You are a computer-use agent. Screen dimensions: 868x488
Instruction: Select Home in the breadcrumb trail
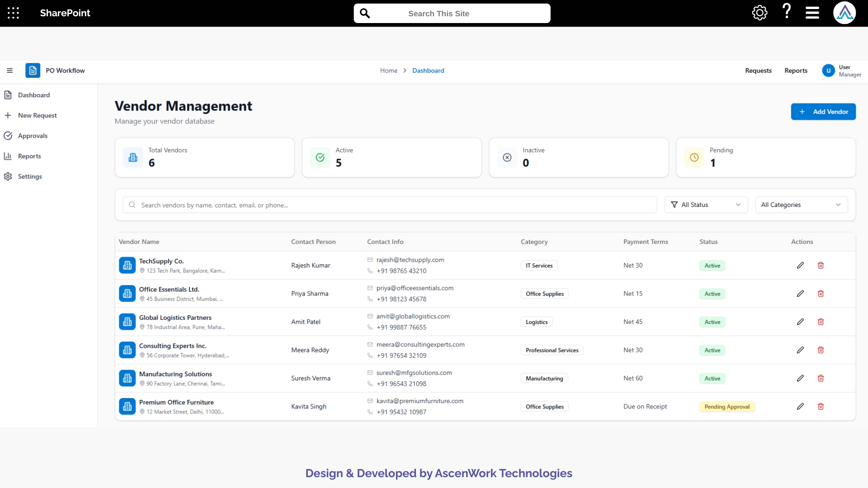click(x=389, y=70)
